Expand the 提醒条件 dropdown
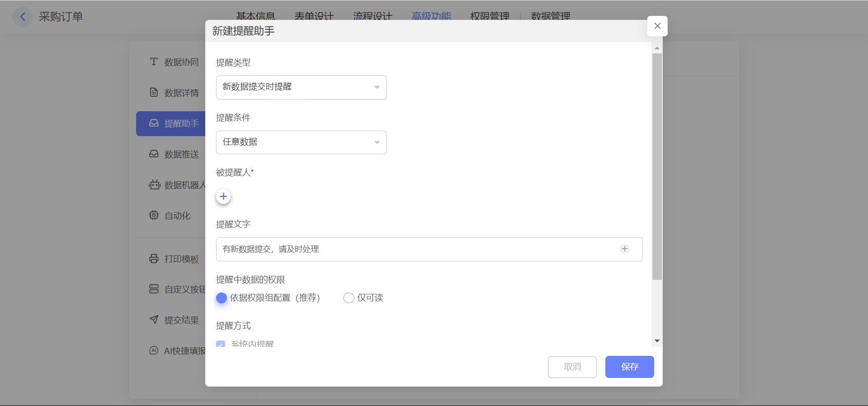Viewport: 868px width, 406px height. 301,142
